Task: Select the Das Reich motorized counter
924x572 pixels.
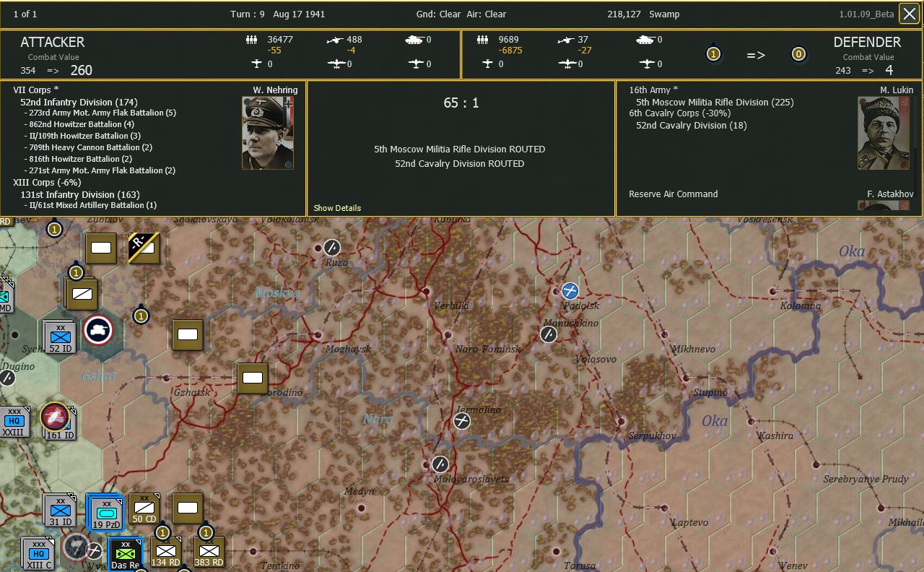Action: click(125, 554)
